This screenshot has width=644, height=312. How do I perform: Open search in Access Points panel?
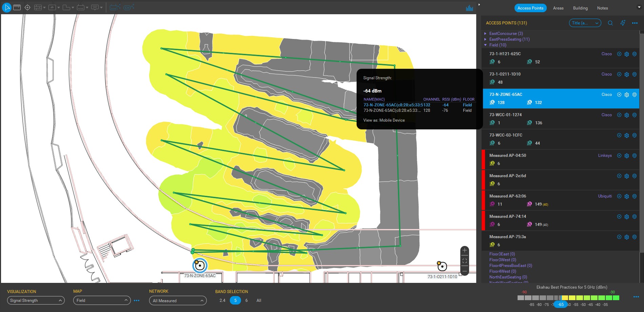pos(610,23)
